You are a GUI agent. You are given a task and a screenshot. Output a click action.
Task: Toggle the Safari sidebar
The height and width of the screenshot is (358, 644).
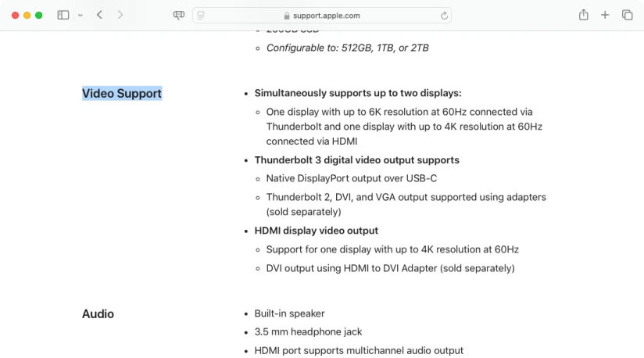coord(63,15)
